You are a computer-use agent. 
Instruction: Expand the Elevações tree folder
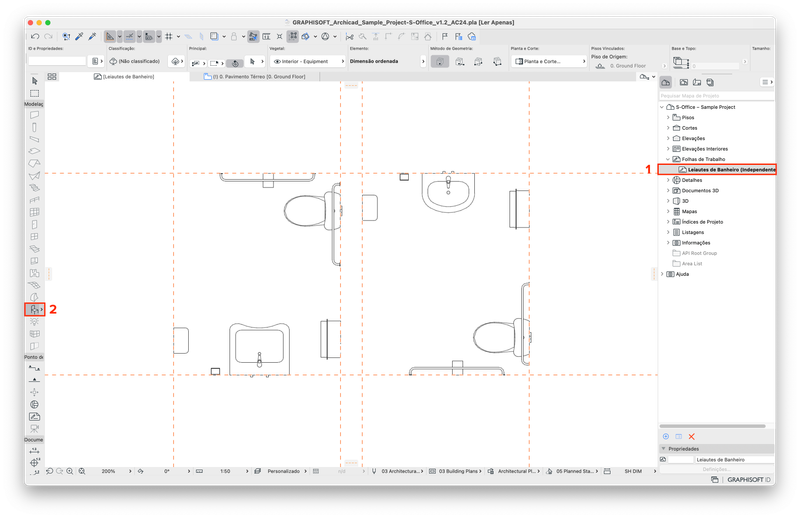[668, 138]
